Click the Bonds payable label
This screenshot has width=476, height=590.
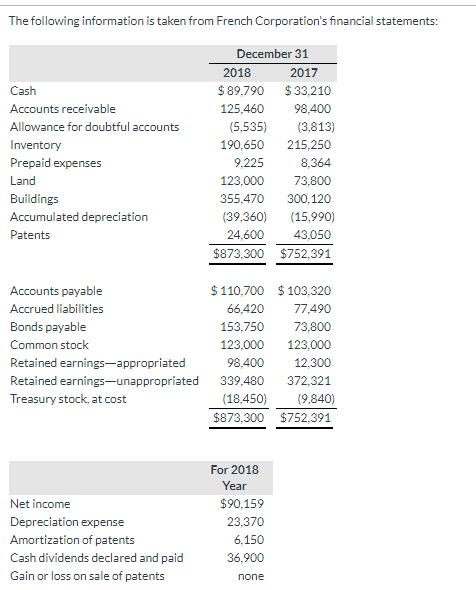tap(48, 327)
